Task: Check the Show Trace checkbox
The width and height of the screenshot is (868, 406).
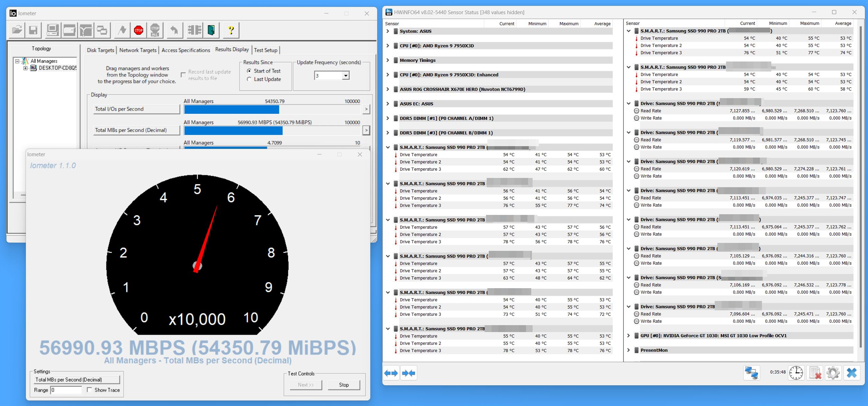Action: tap(89, 390)
